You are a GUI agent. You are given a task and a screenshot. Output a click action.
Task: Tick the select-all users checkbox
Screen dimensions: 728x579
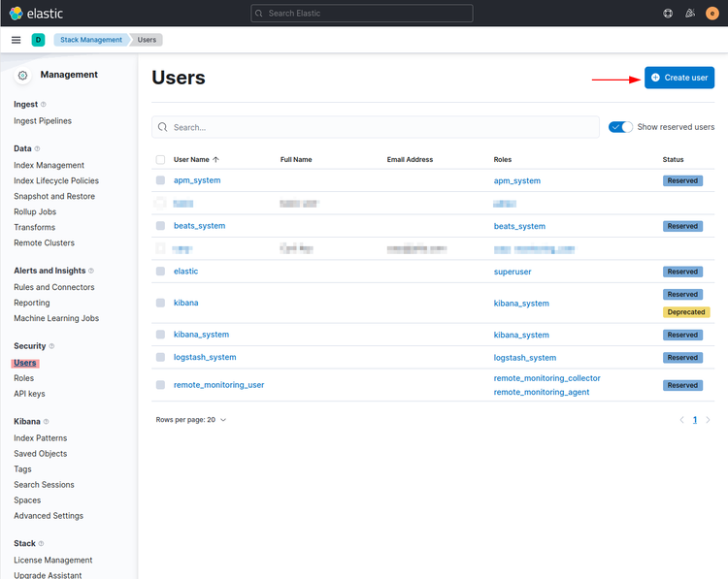click(160, 160)
